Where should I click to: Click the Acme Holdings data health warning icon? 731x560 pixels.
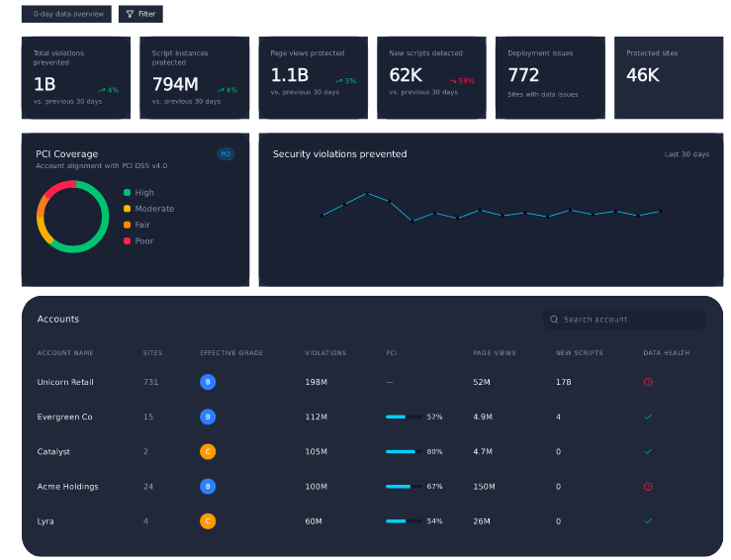pyautogui.click(x=648, y=487)
